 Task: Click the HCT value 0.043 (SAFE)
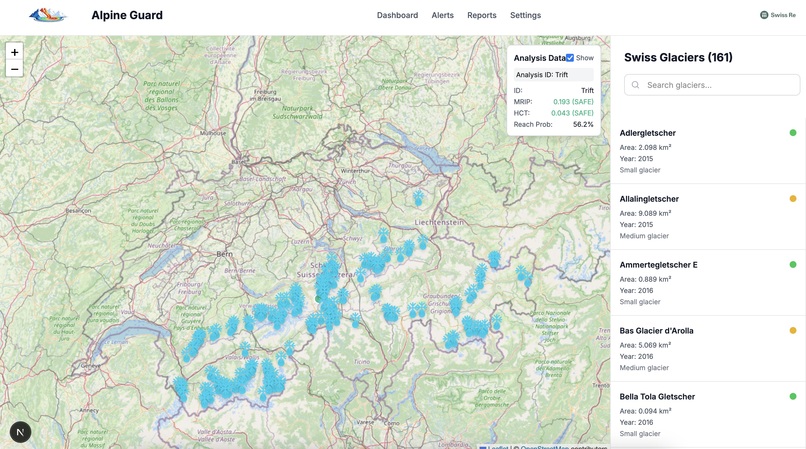click(572, 113)
